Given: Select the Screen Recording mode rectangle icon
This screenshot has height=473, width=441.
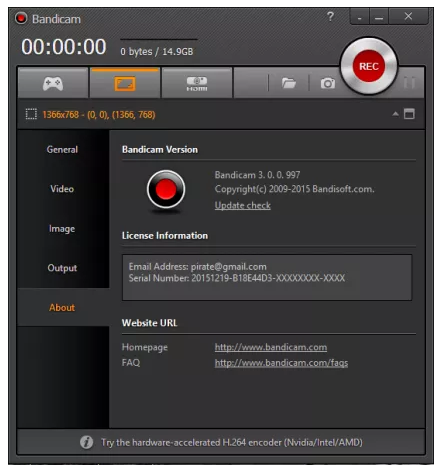Looking at the screenshot, I should click(x=125, y=83).
